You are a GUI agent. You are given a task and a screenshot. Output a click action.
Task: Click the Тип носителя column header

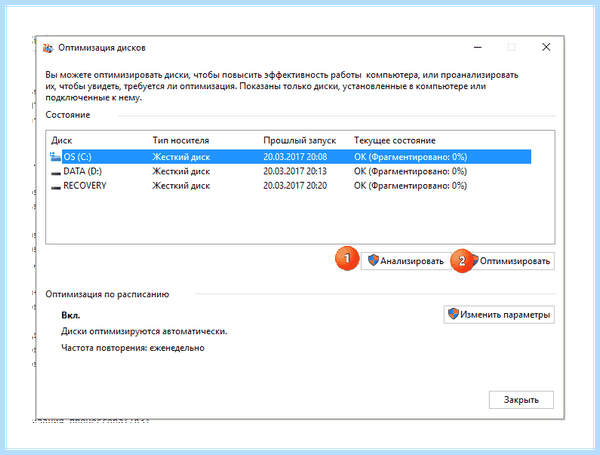tap(181, 140)
